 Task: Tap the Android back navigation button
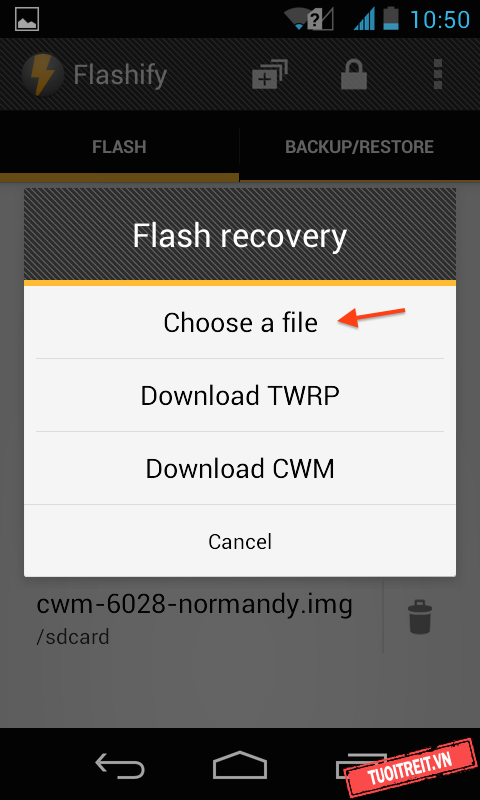pos(120,765)
